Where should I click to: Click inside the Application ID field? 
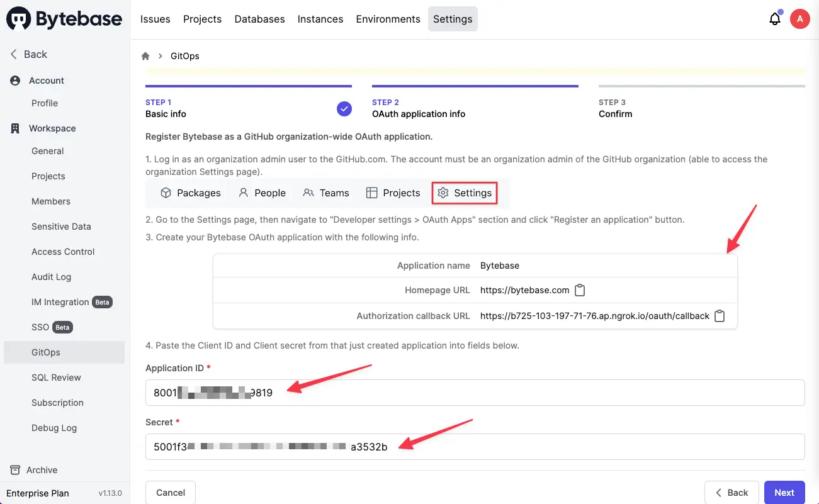point(378,392)
